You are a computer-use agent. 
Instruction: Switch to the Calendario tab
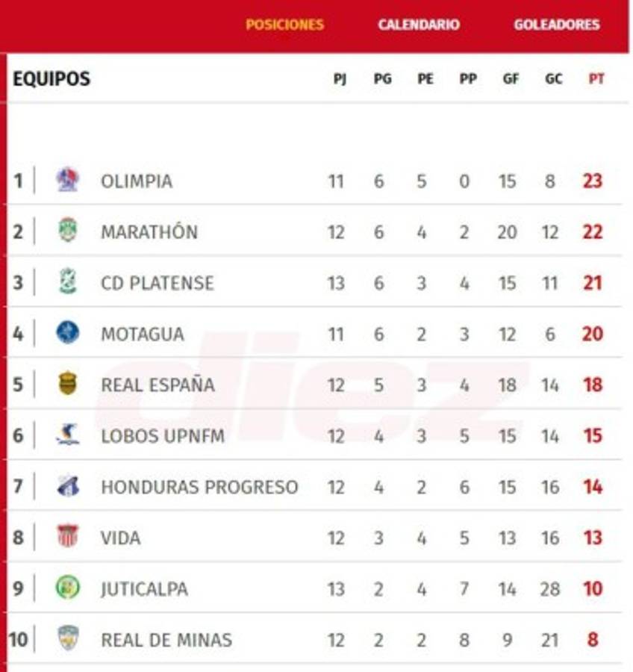point(418,25)
